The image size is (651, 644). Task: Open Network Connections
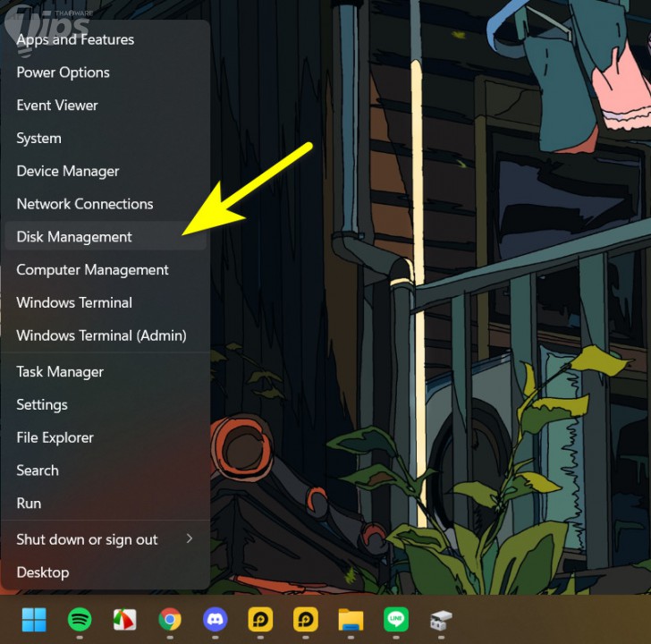[106, 203]
